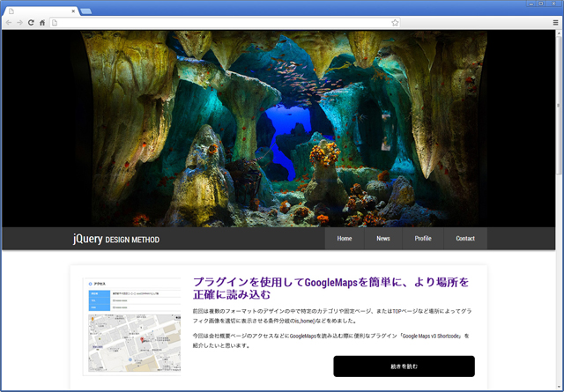564x392 pixels.
Task: Bookmark this page with the star icon
Action: coord(396,22)
